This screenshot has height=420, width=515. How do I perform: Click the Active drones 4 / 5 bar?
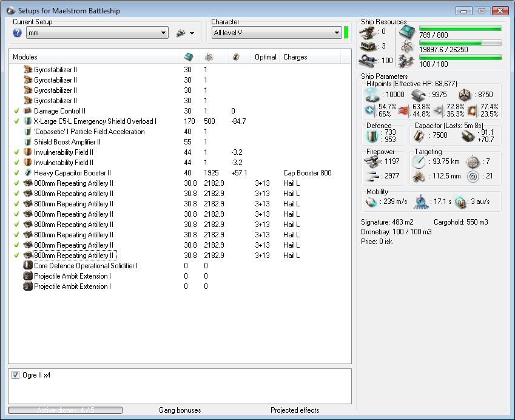pos(65,410)
